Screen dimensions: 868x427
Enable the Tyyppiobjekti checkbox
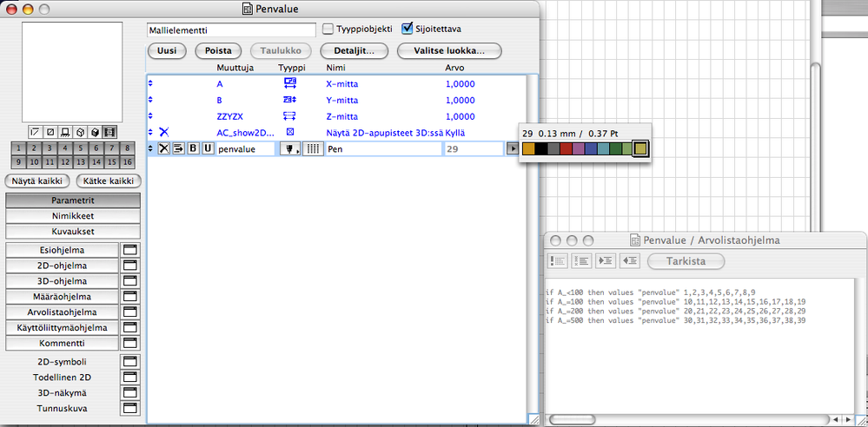(328, 29)
